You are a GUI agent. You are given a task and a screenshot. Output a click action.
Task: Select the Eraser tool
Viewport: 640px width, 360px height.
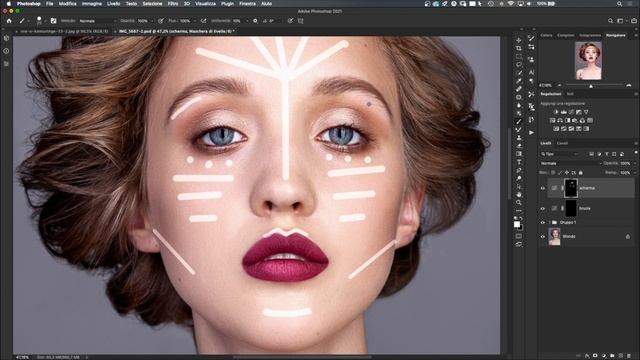(518, 146)
